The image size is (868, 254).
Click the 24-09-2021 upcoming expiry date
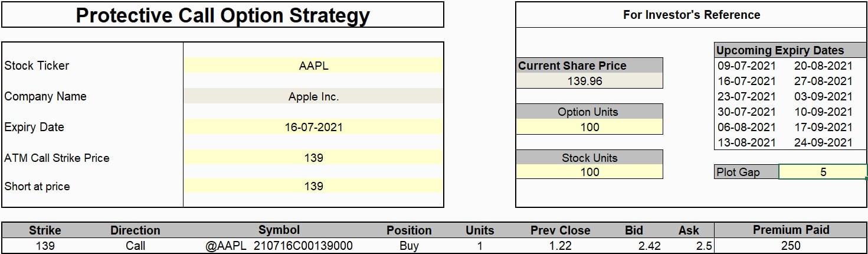823,142
